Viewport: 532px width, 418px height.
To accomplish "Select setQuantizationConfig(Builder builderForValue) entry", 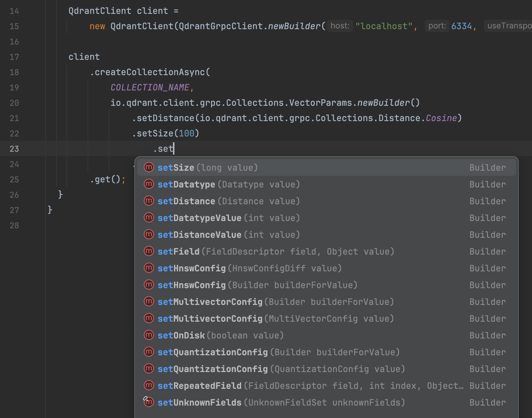I will tap(278, 352).
